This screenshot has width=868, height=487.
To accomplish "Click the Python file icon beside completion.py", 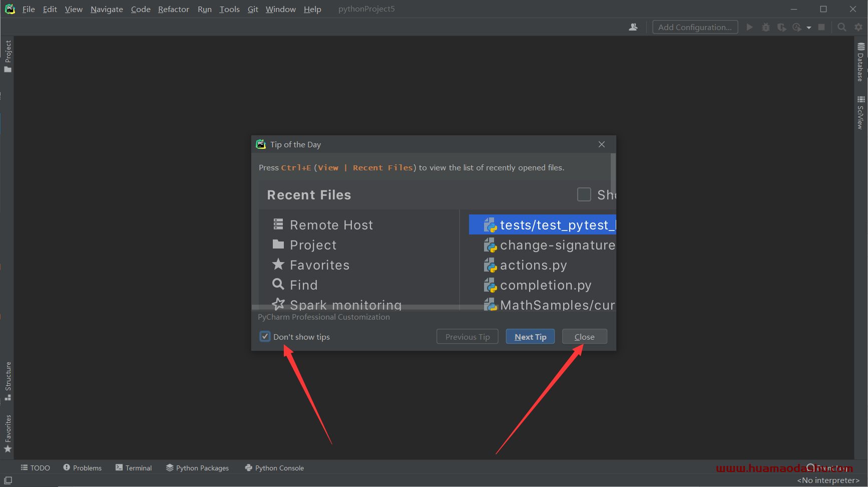I will [490, 285].
